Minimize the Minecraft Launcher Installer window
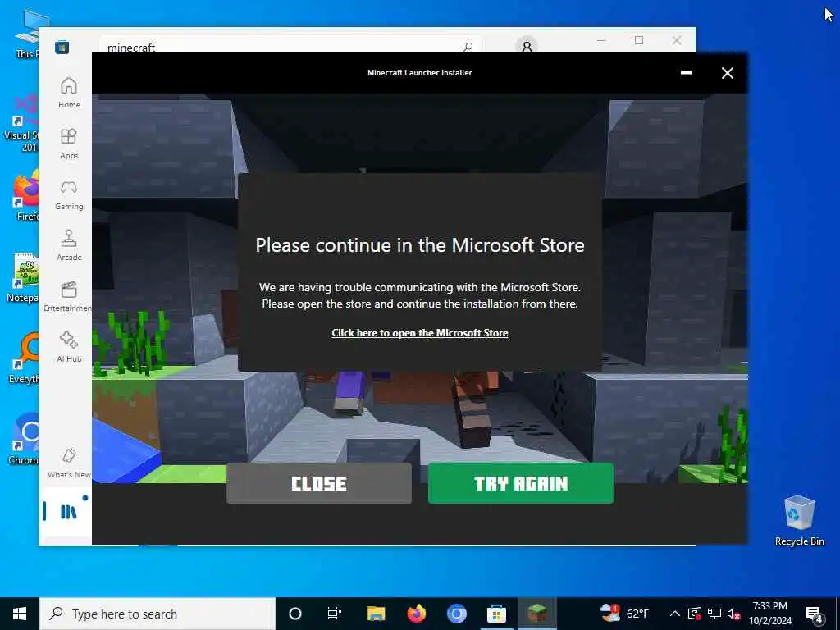840x630 pixels. pyautogui.click(x=686, y=73)
